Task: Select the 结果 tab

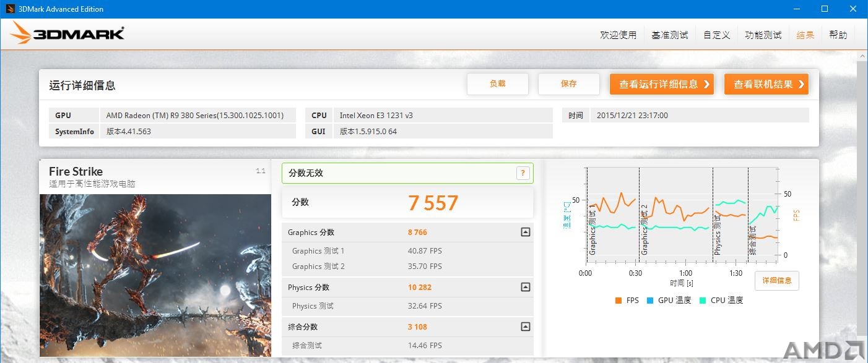Action: click(805, 35)
